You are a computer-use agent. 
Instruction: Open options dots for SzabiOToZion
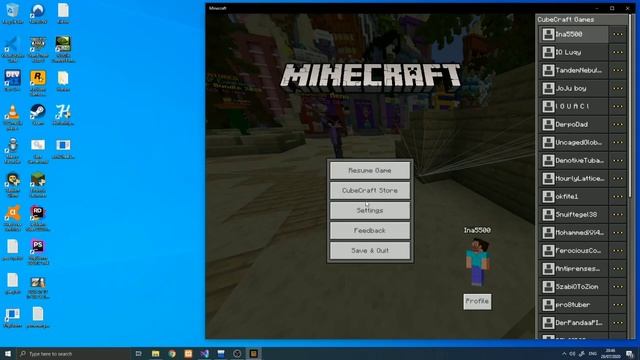click(618, 287)
